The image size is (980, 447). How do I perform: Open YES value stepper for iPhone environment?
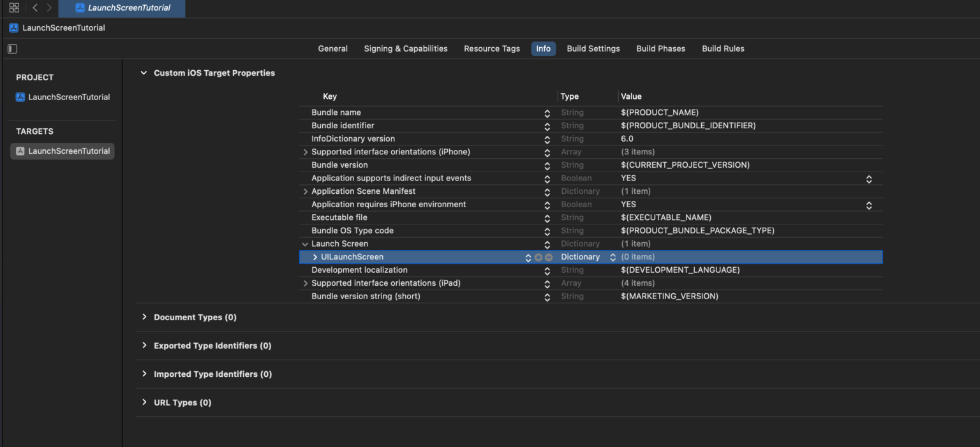(868, 205)
